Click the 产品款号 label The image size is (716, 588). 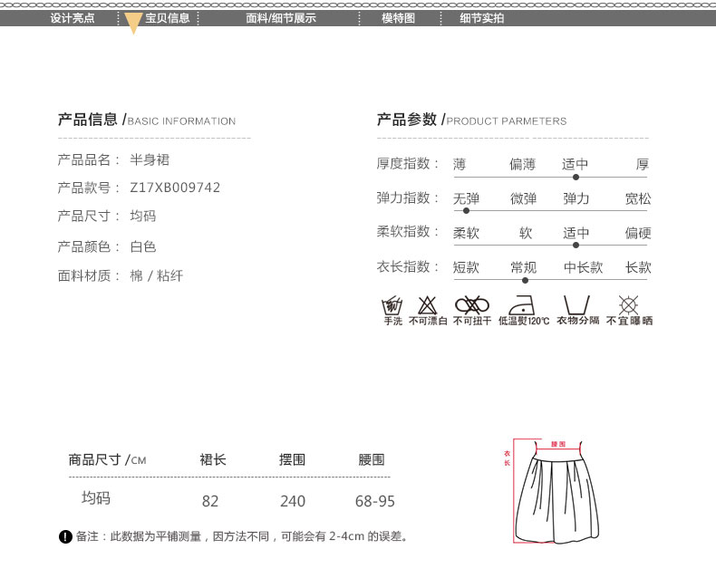88,188
